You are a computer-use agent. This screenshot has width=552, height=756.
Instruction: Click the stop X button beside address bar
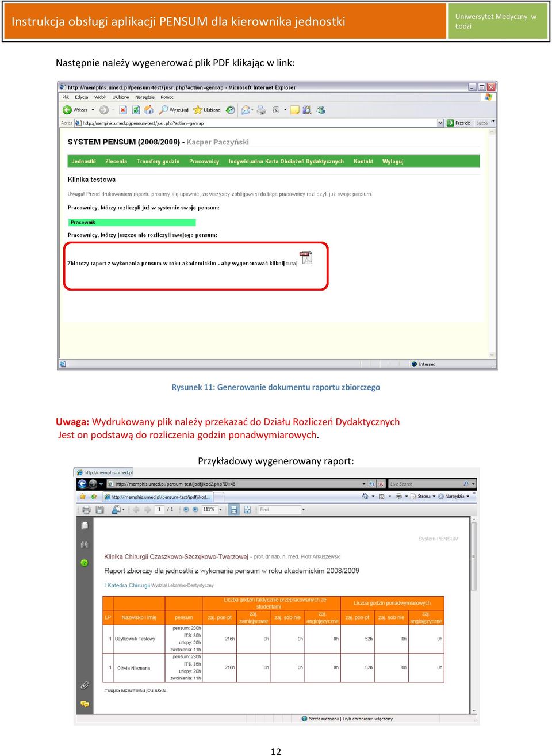381,484
